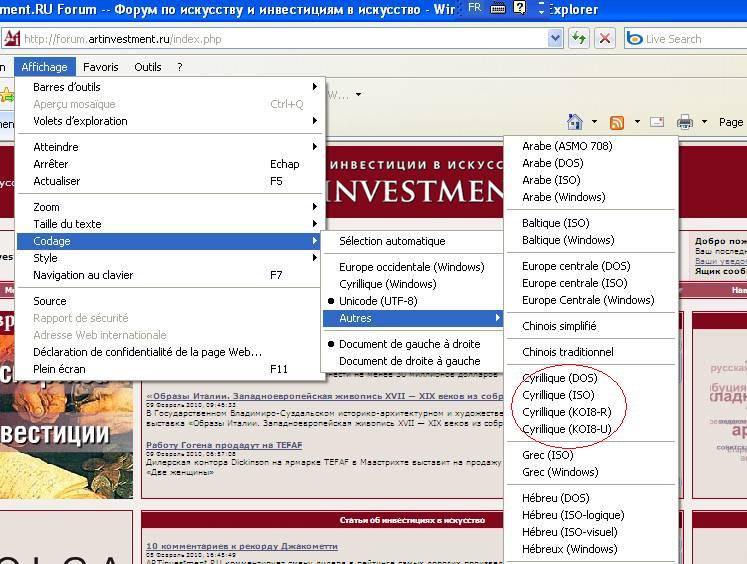
Task: Click the Refresh page icon
Action: (578, 39)
